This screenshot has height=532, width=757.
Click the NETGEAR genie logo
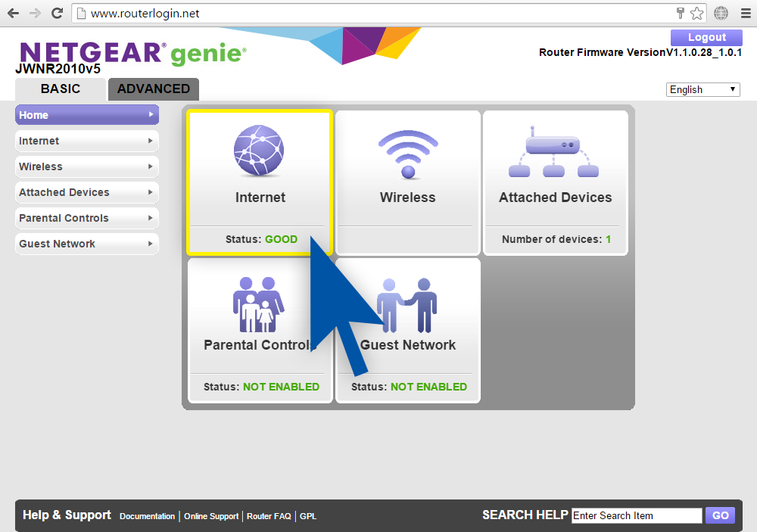(132, 53)
